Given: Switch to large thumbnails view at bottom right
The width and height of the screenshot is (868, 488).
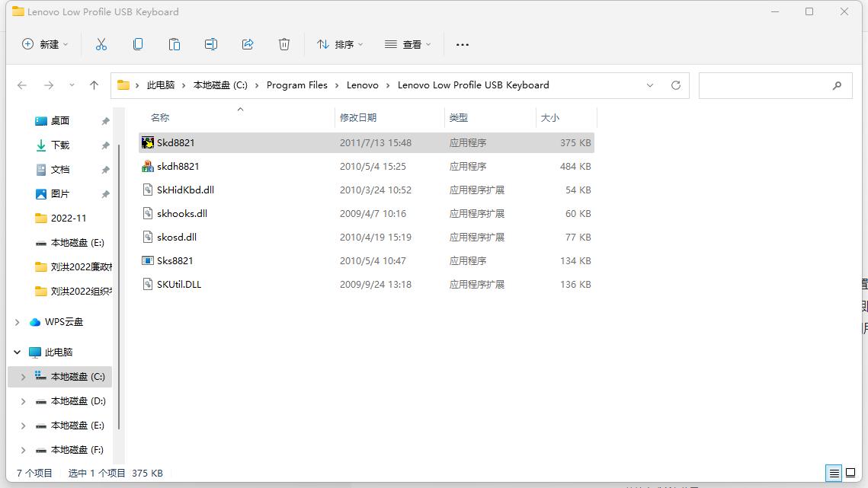Looking at the screenshot, I should [852, 473].
